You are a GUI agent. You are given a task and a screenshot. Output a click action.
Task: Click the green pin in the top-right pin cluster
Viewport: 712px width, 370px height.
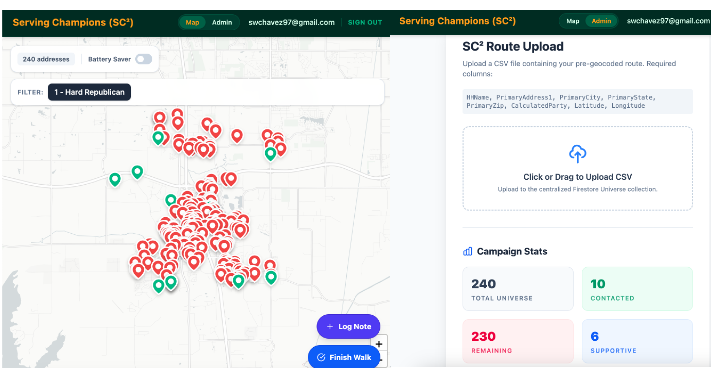click(270, 153)
